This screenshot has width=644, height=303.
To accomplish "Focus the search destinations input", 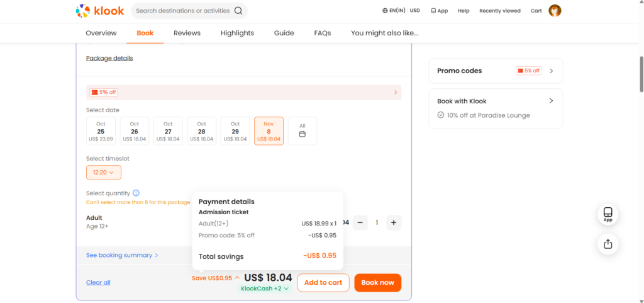I will (183, 11).
